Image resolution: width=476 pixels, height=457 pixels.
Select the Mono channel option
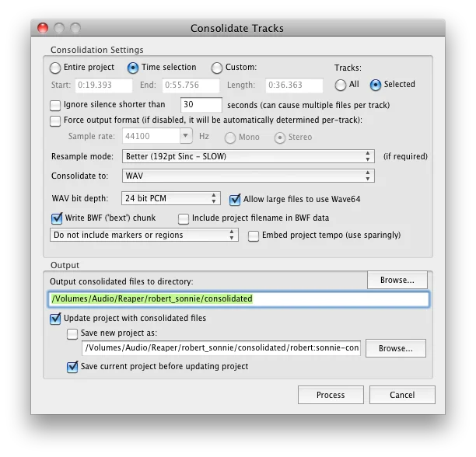click(x=229, y=138)
